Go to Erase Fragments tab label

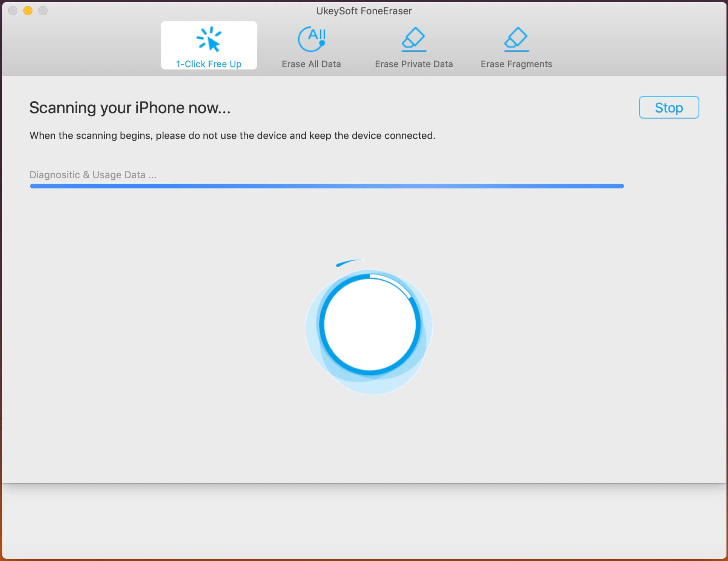point(516,64)
